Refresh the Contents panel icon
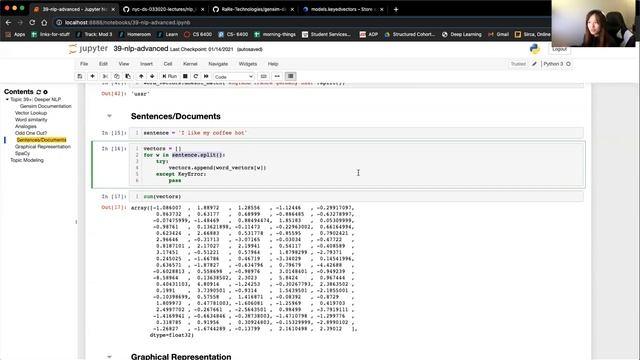Viewport: 640px width, 360px height. pyautogui.click(x=39, y=92)
